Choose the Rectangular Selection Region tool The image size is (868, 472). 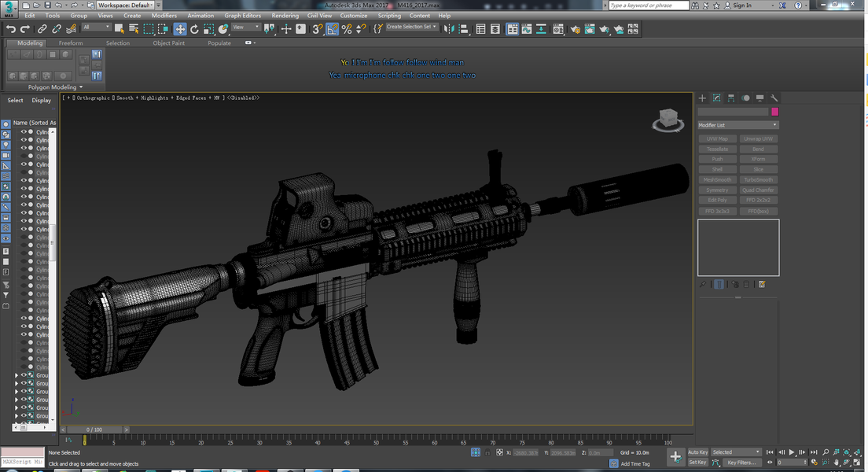[x=149, y=29]
